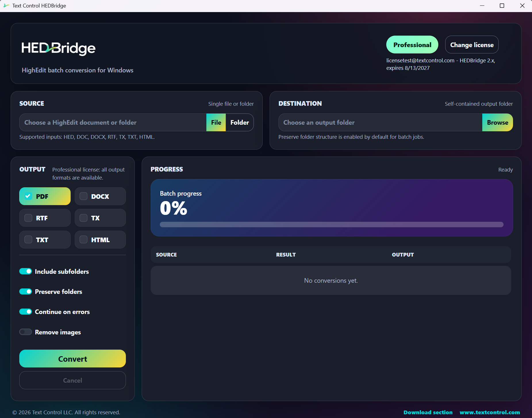Disable Continue on errors switch

pyautogui.click(x=26, y=312)
